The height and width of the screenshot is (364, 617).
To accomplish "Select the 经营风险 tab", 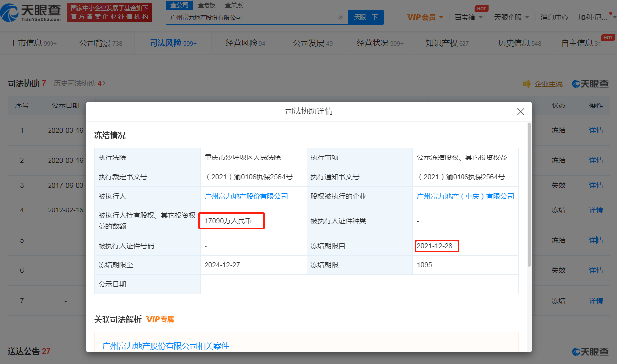I will tap(245, 43).
